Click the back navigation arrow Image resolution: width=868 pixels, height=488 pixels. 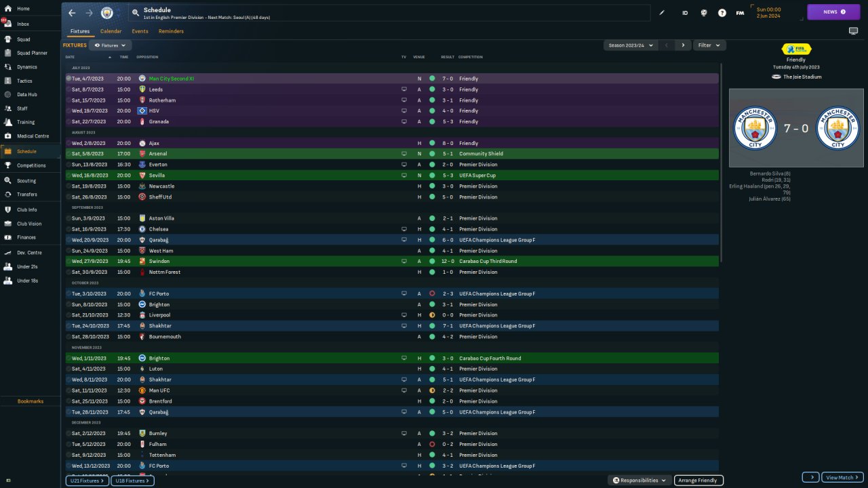(72, 13)
